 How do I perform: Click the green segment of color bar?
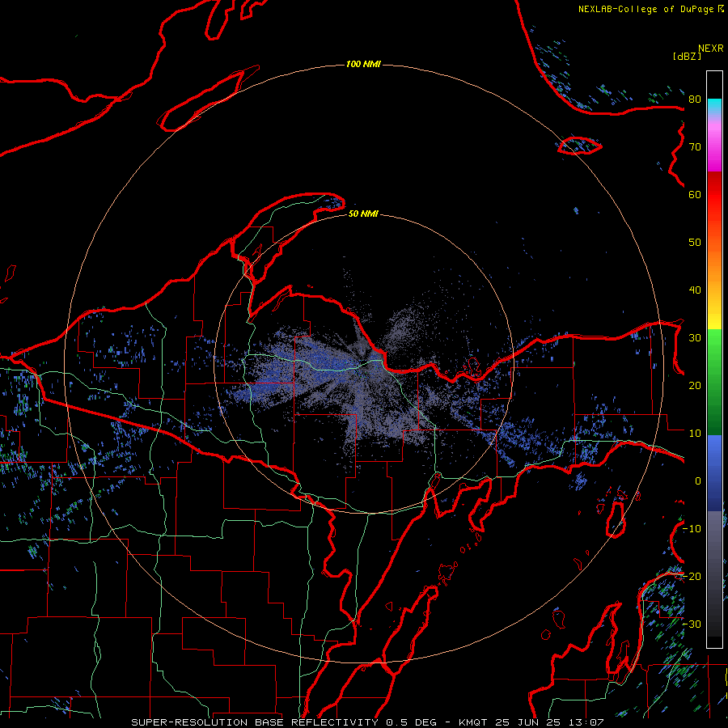coord(714,382)
